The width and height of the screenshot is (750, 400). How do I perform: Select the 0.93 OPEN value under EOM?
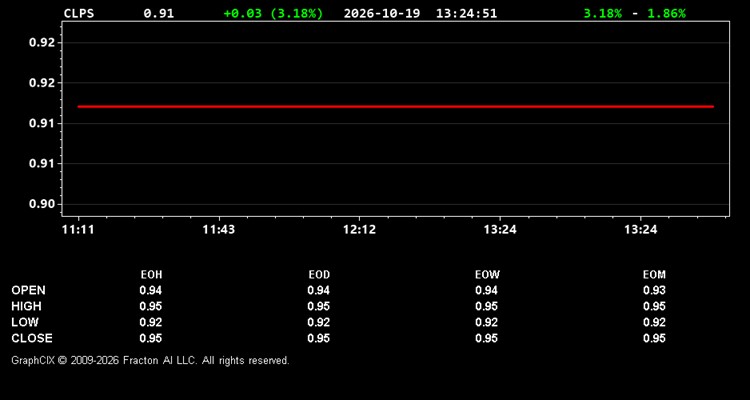click(654, 290)
